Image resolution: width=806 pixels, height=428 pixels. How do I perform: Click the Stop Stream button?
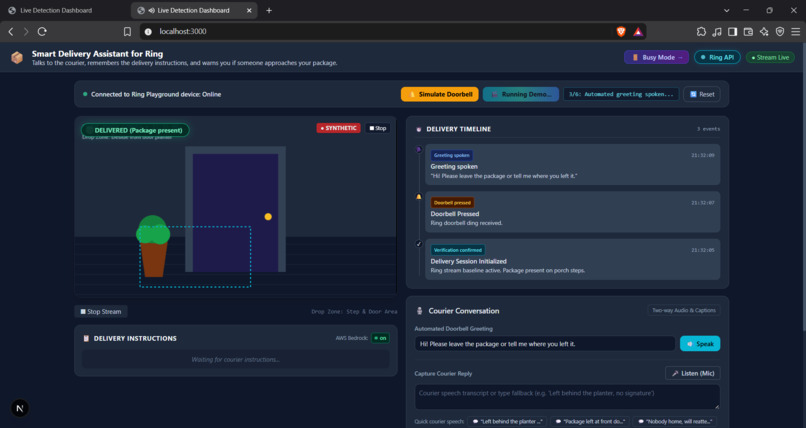pyautogui.click(x=101, y=311)
